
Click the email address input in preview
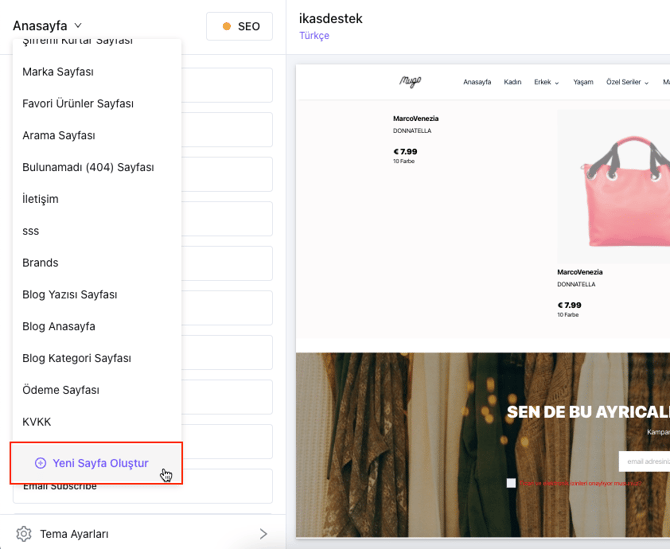(643, 461)
